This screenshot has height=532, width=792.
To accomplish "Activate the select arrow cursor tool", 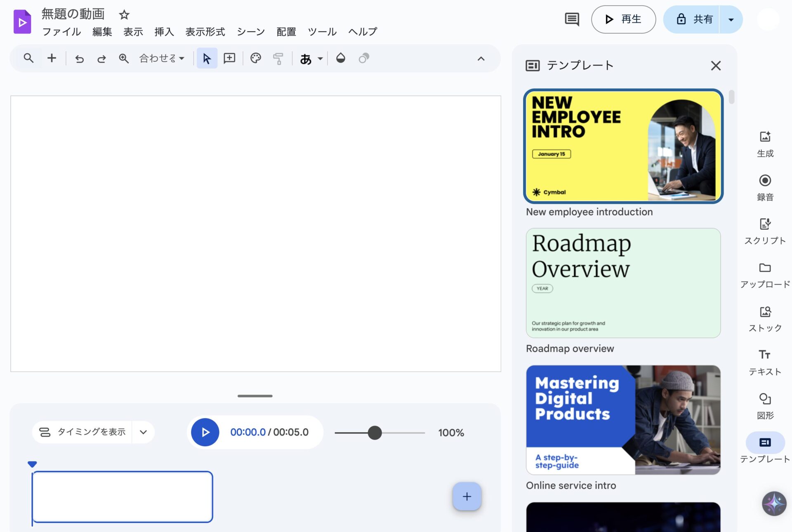I will pyautogui.click(x=207, y=59).
